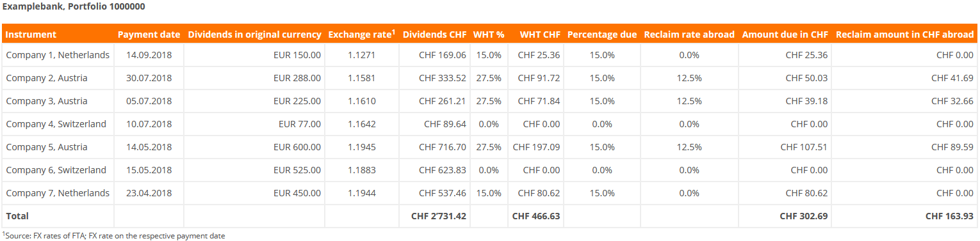Select Company 4, Switzerland instrument cell
980x241 pixels.
56,124
